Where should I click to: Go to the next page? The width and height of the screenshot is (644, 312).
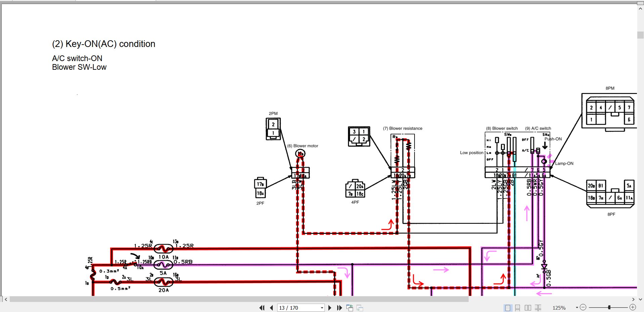(330, 308)
